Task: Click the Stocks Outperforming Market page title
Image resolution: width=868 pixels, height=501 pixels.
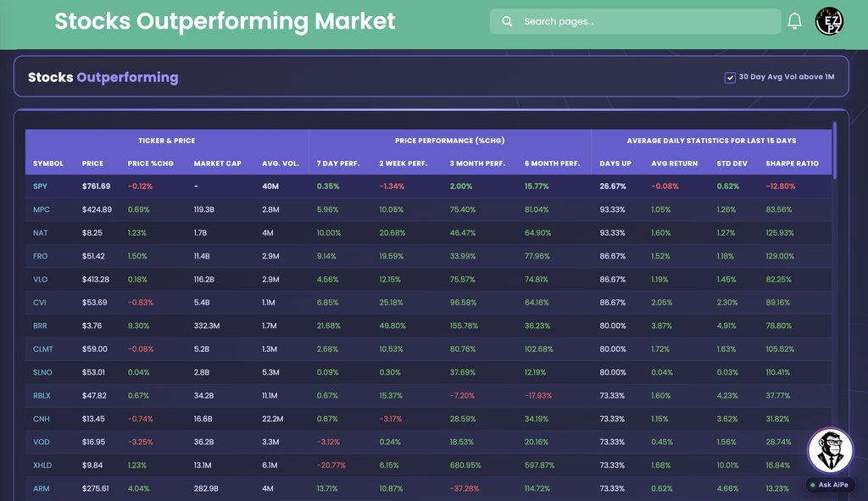Action: tap(225, 21)
